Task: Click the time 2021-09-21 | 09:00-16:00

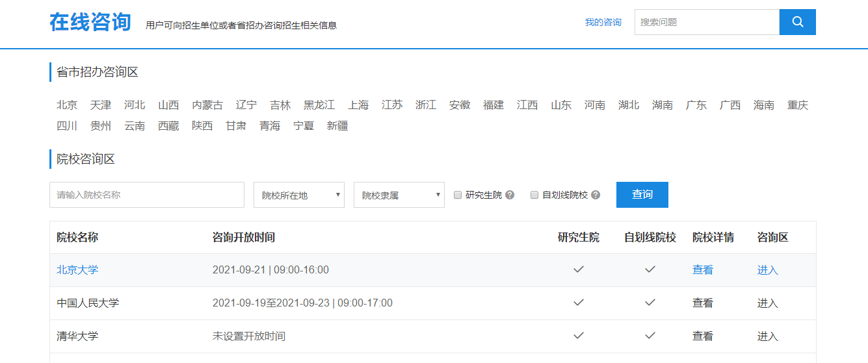Action: (x=270, y=270)
